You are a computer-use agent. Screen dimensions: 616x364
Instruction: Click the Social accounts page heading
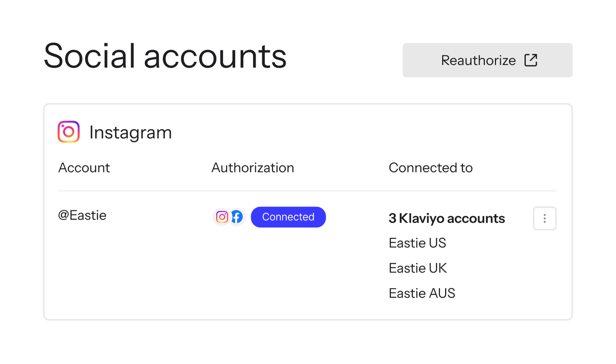click(165, 56)
